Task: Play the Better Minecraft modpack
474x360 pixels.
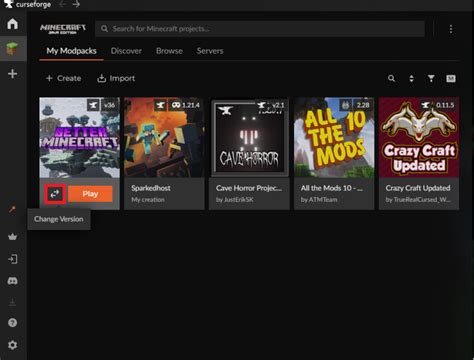Action: [x=90, y=194]
